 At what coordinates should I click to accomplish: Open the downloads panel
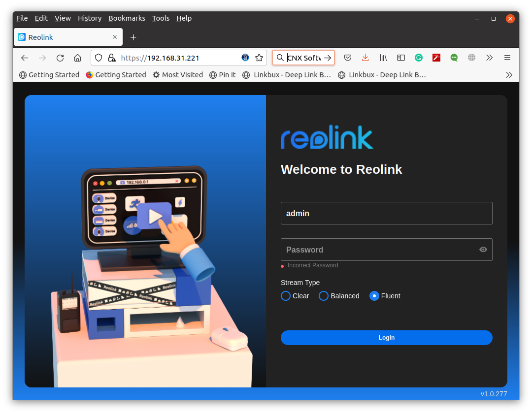point(365,58)
